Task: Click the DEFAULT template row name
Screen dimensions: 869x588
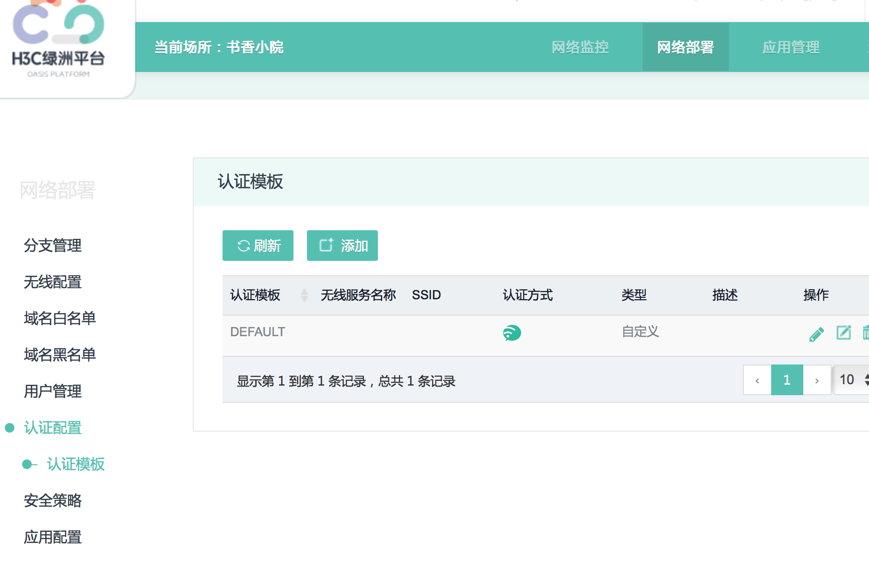Action: pyautogui.click(x=258, y=332)
